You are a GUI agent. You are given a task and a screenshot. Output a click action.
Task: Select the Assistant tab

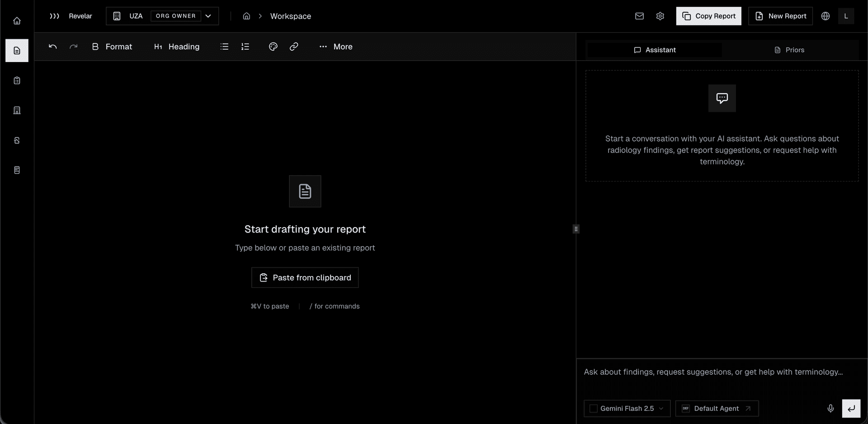tap(654, 50)
